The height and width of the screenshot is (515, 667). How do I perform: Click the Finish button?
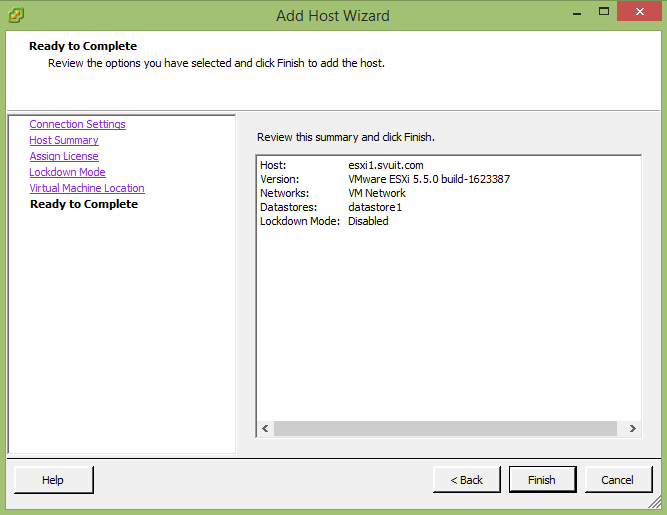click(542, 480)
